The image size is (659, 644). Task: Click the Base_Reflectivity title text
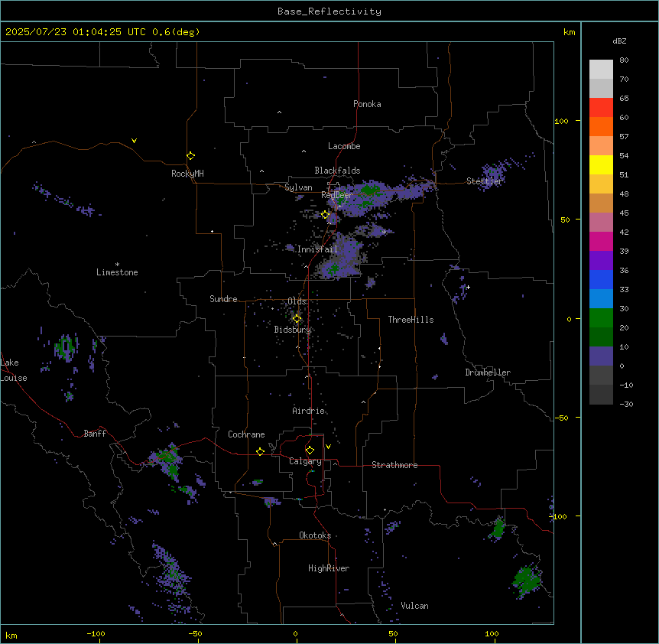[329, 11]
